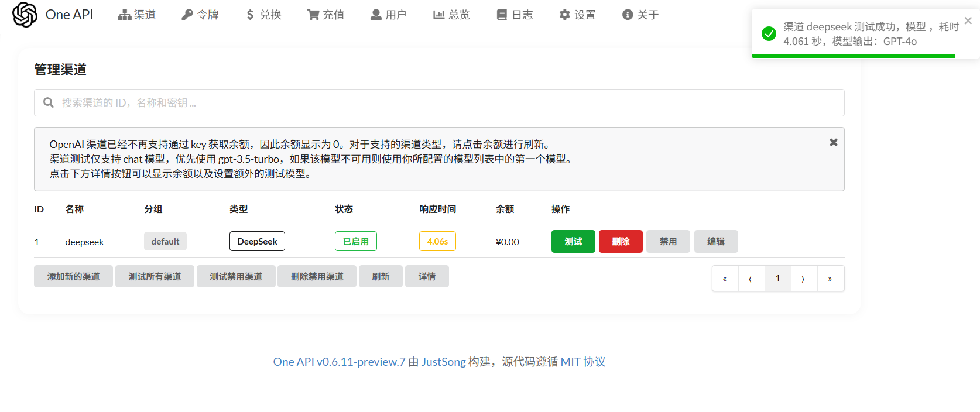The image size is (980, 412).
Task: Click the 详情 details button
Action: pyautogui.click(x=427, y=276)
